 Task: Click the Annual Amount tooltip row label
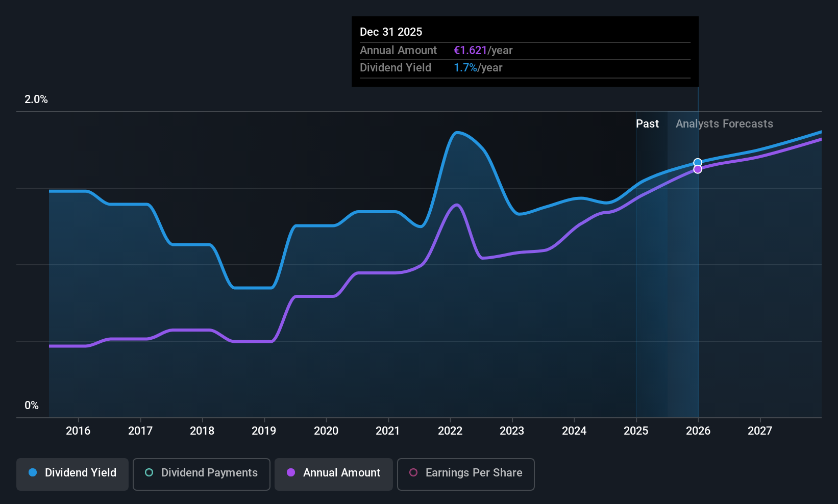(x=398, y=51)
